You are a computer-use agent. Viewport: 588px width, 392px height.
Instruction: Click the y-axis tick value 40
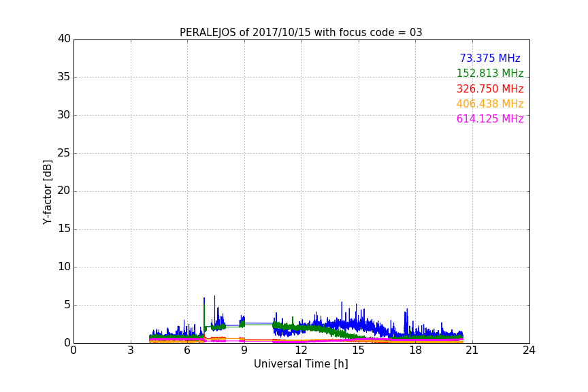point(64,39)
